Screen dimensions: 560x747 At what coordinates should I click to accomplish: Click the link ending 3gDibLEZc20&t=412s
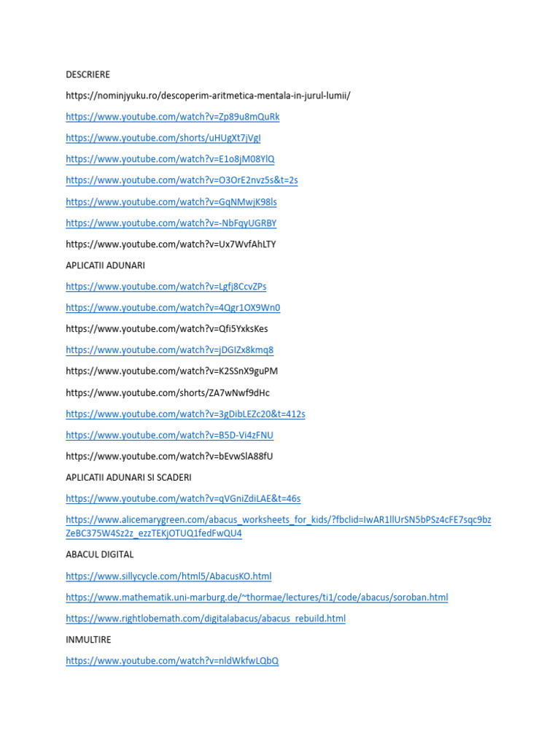(x=185, y=414)
